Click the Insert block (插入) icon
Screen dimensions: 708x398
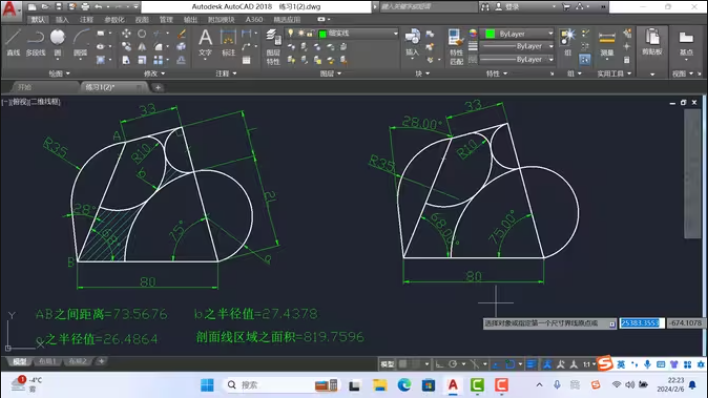coord(412,42)
